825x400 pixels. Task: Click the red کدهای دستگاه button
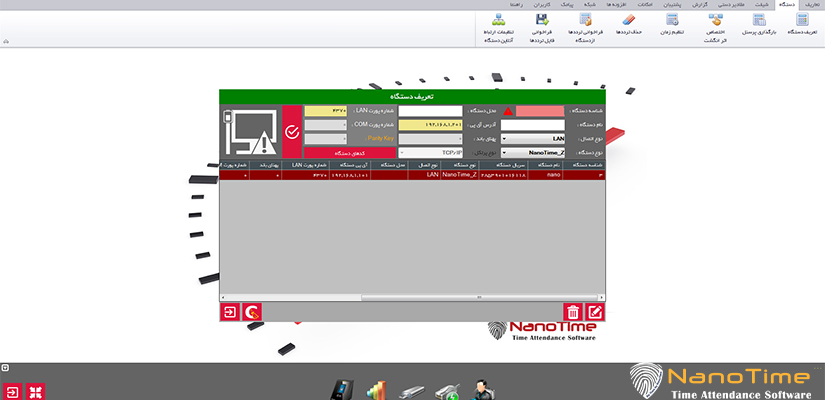[350, 153]
